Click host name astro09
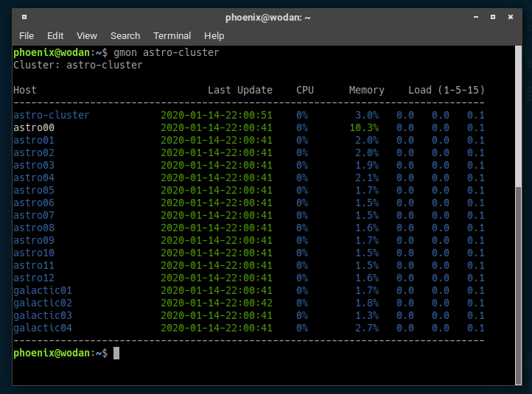This screenshot has width=532, height=394. pos(34,240)
